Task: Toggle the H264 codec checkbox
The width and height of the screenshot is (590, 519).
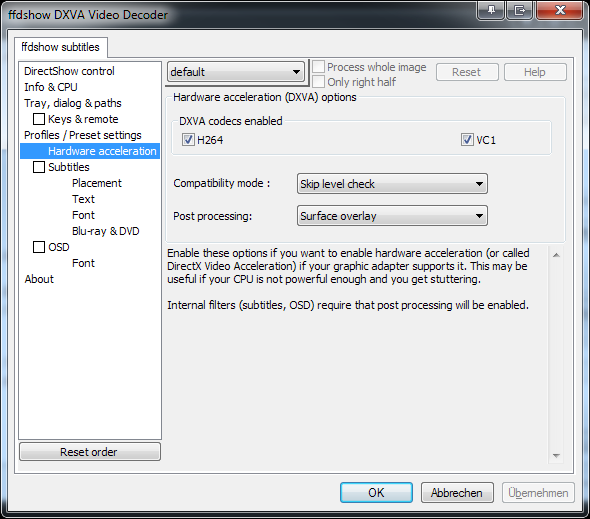Action: pyautogui.click(x=188, y=140)
